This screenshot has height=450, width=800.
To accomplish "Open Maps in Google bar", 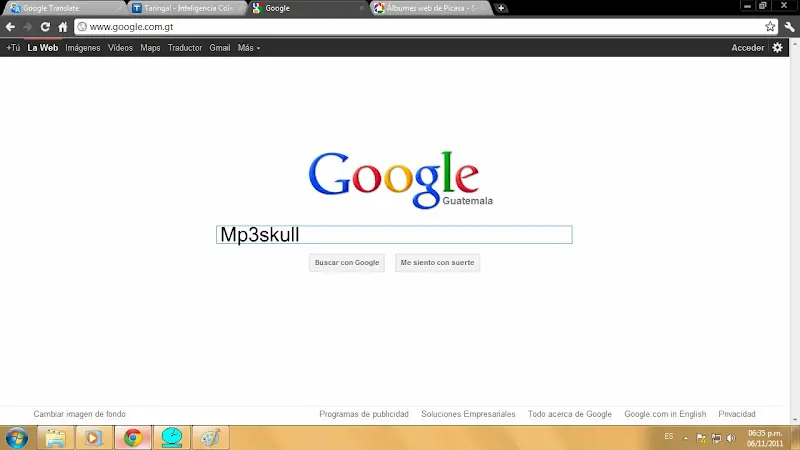I will coord(150,47).
